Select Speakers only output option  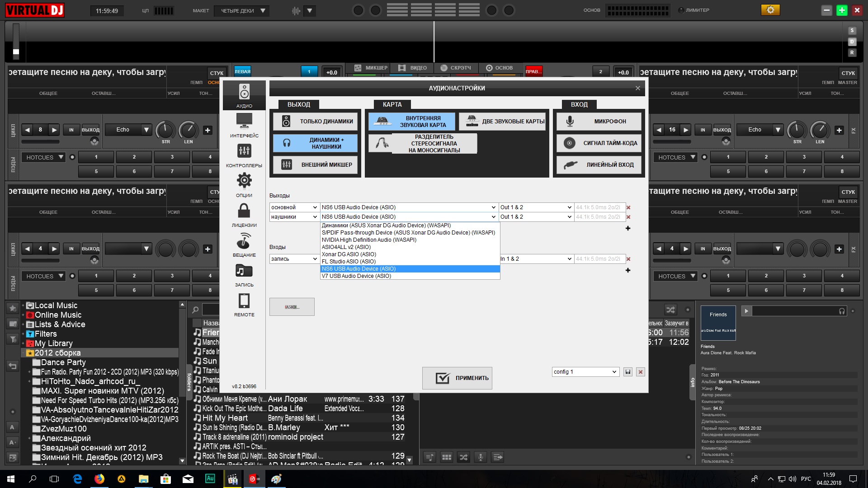[x=315, y=122]
